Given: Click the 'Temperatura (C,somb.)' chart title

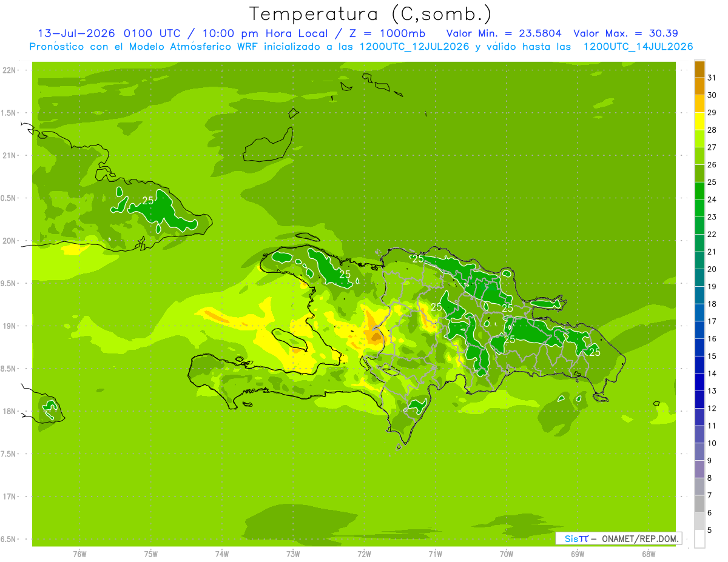Looking at the screenshot, I should coord(371,14).
